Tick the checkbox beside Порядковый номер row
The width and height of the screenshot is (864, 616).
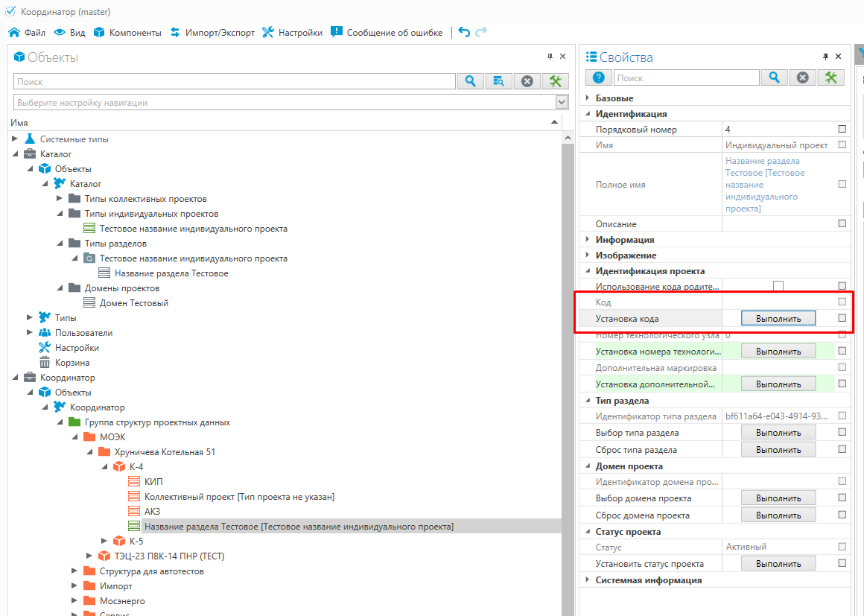tap(842, 129)
